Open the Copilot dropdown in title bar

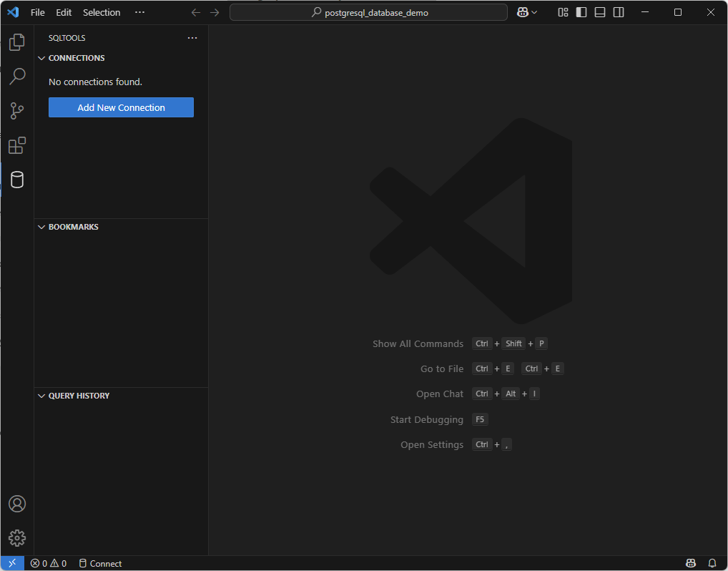(534, 12)
